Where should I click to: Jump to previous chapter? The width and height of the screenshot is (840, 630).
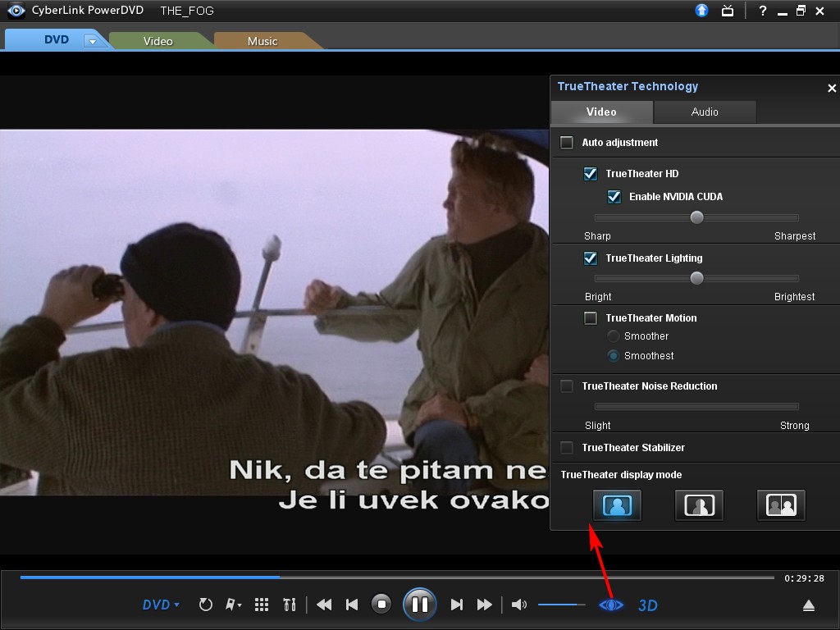coord(352,605)
